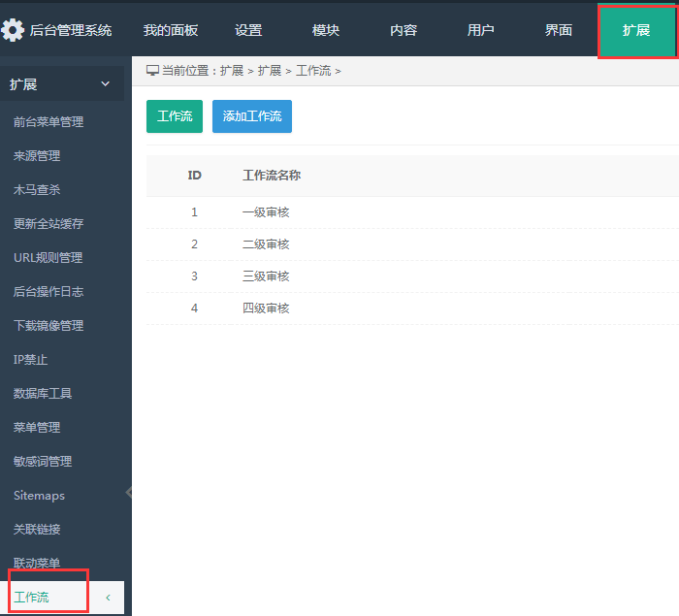
Task: Select the 扩展 top menu tab
Action: 636,30
